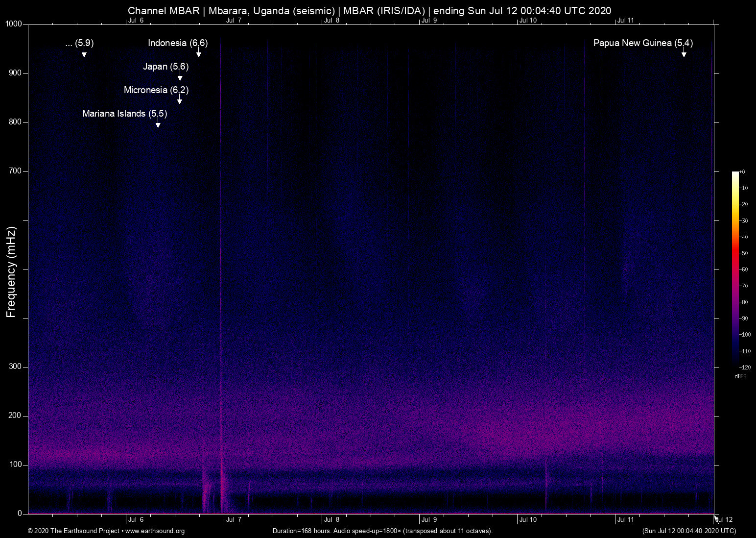Select the dBFS unit label under the color scale
The height and width of the screenshot is (538, 756).
740,376
